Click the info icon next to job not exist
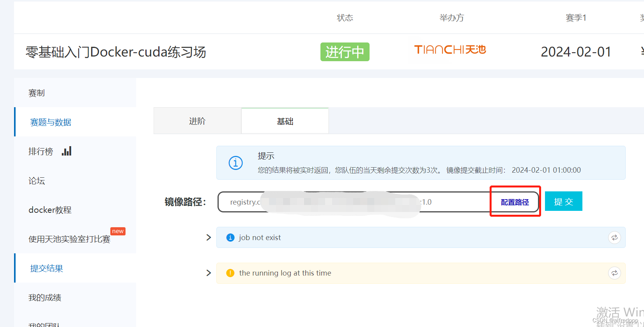 tap(230, 237)
